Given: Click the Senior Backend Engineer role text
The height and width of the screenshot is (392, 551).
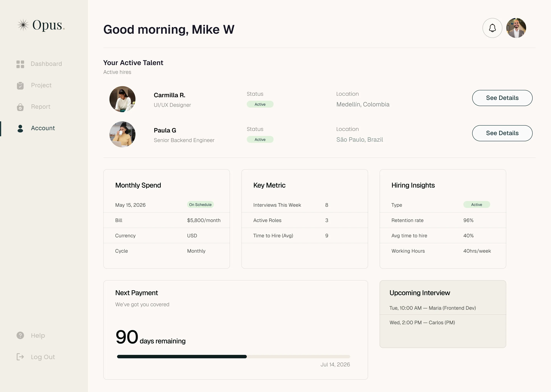Looking at the screenshot, I should [184, 140].
